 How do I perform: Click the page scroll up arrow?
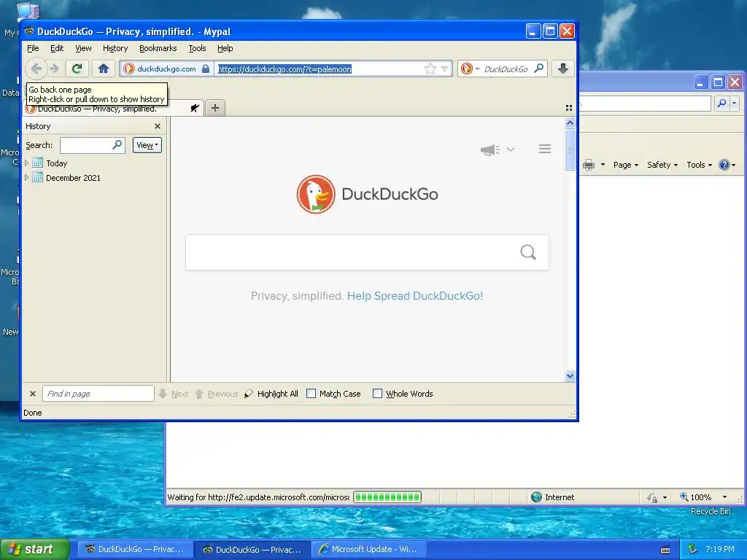pos(570,122)
